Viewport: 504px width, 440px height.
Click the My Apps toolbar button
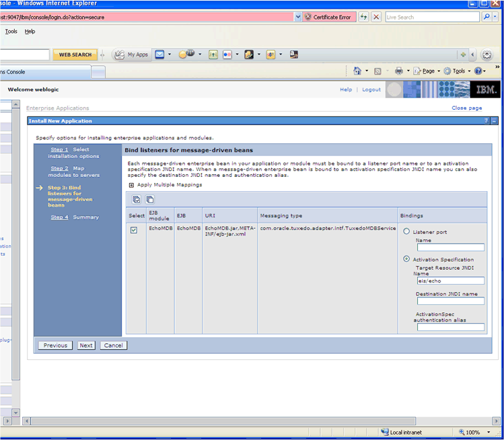[131, 54]
